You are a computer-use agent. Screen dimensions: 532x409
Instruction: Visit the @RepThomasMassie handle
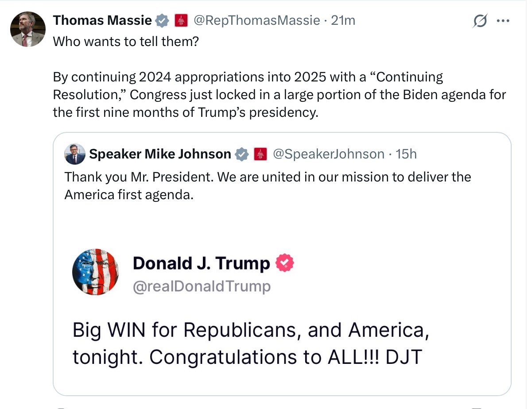pos(256,20)
